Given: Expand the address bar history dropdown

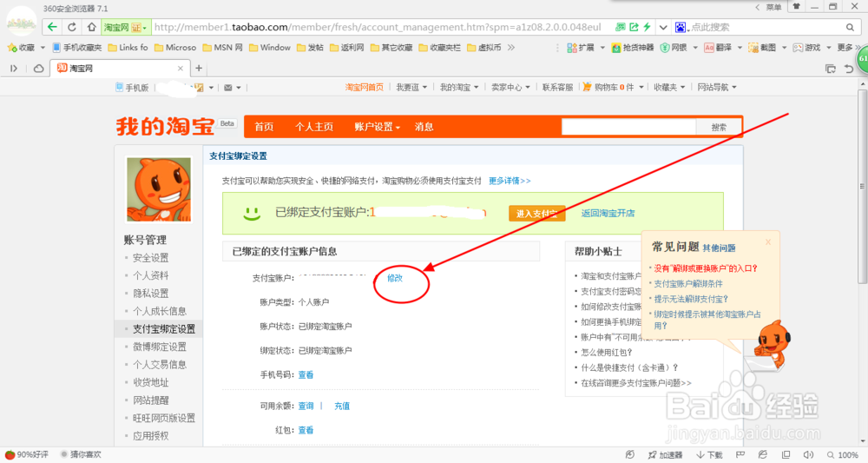Looking at the screenshot, I should click(x=662, y=27).
